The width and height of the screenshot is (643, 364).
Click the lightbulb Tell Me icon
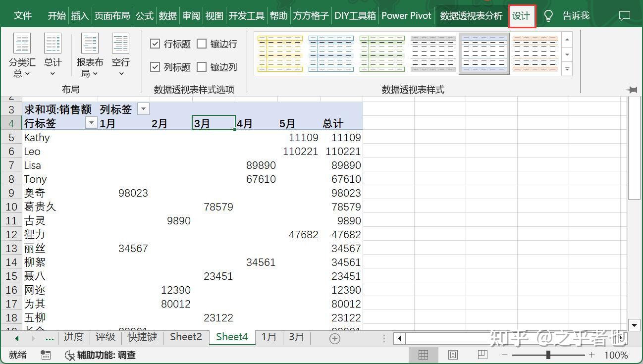tap(548, 15)
